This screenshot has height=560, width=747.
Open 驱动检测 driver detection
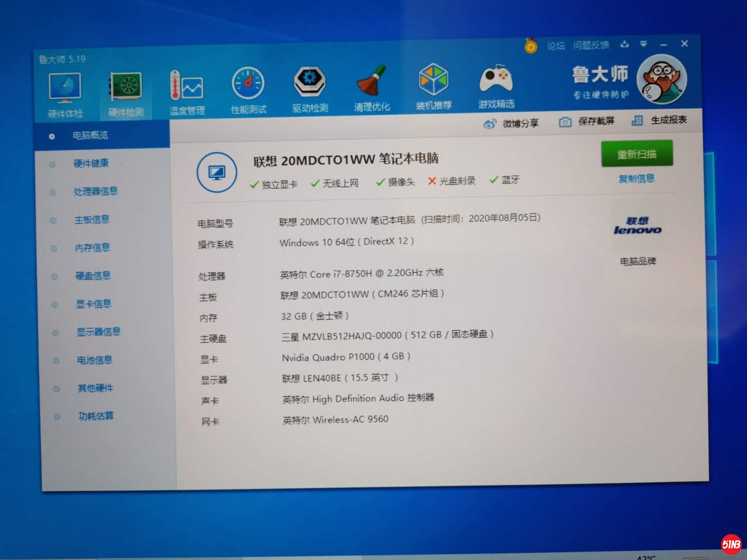[x=310, y=83]
